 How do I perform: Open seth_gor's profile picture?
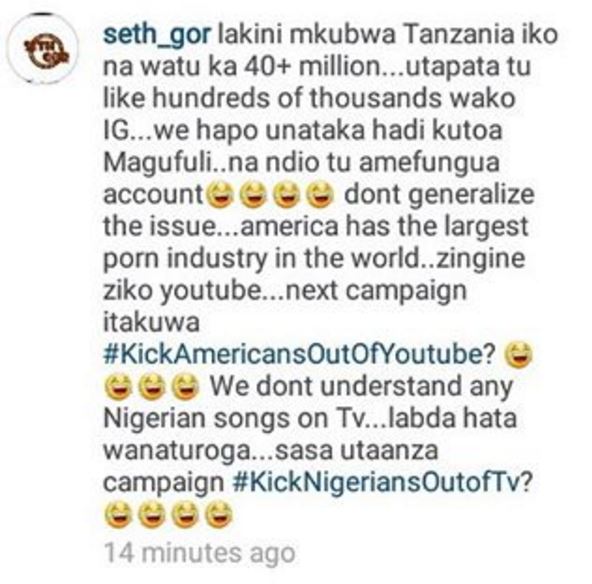[45, 49]
